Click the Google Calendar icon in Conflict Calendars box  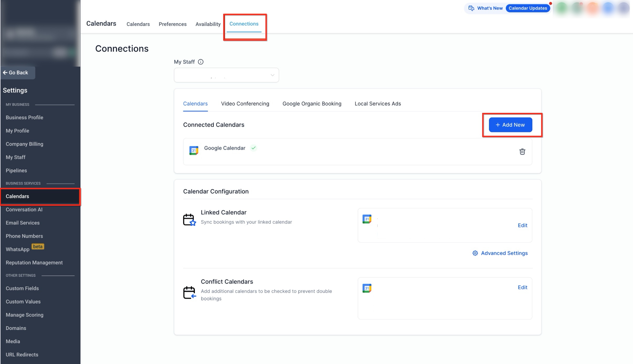coord(367,288)
